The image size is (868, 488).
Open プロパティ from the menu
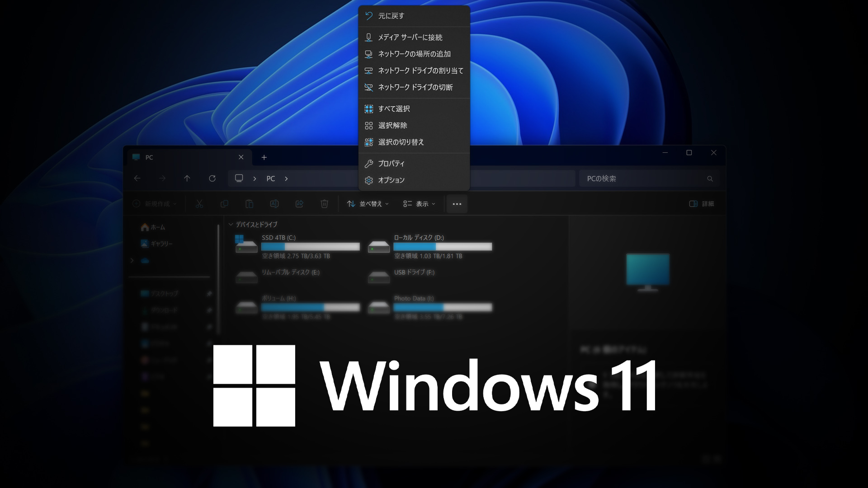point(414,163)
